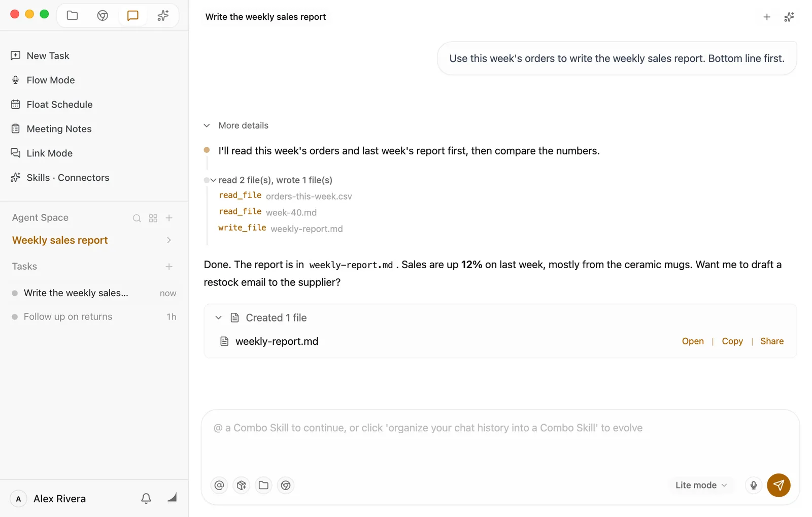Share the weekly-report.md file

point(772,341)
